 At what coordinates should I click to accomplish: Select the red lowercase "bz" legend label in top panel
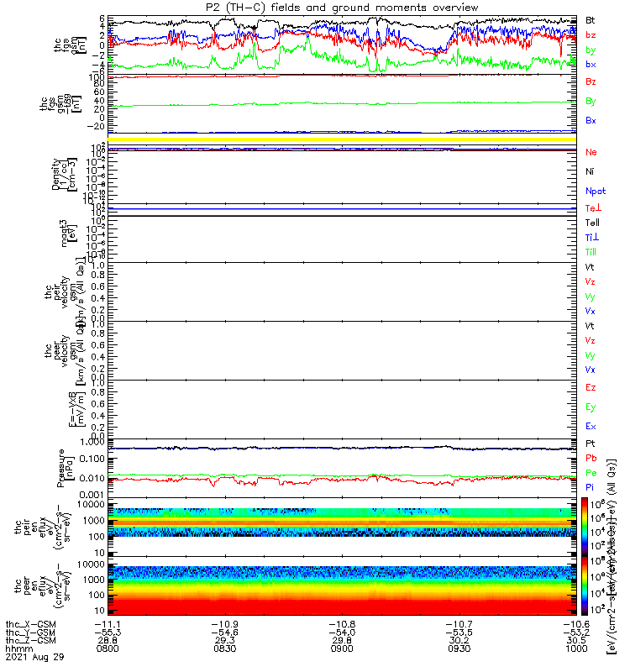point(591,34)
